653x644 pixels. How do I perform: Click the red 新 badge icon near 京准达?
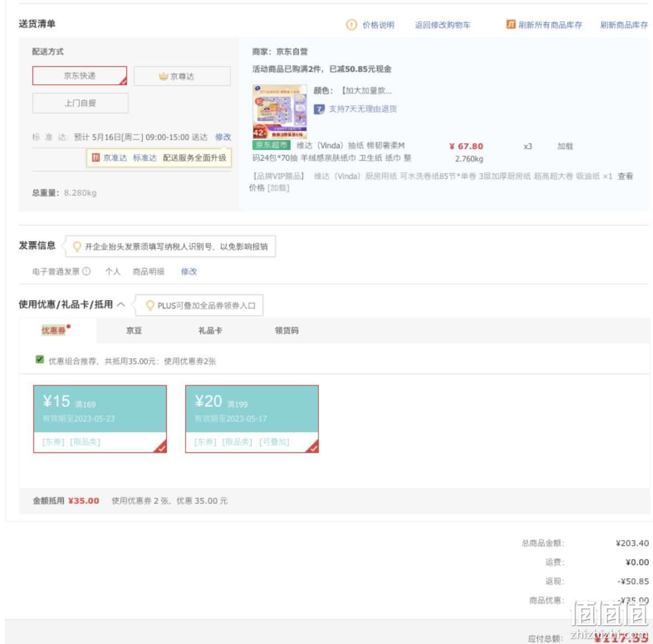[x=96, y=157]
